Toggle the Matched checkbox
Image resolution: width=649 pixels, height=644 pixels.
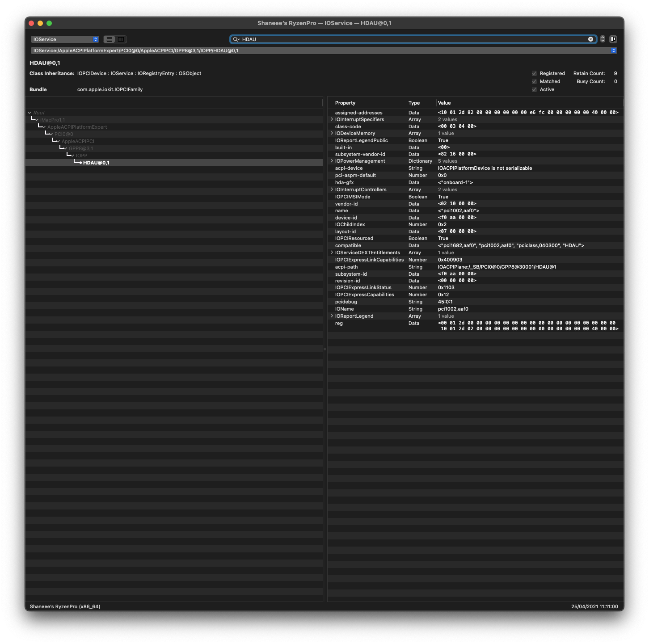coord(534,81)
